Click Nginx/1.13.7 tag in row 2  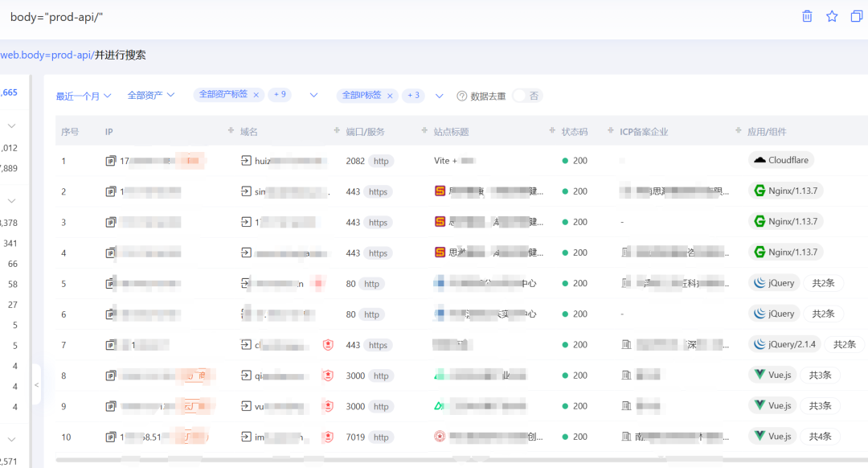[x=785, y=191]
